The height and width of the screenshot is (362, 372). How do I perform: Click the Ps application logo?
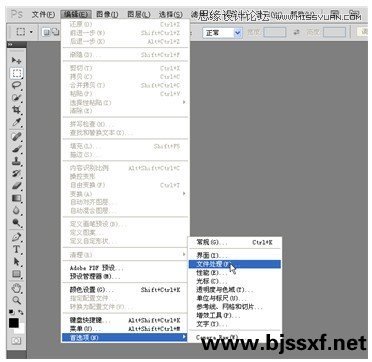(x=17, y=14)
